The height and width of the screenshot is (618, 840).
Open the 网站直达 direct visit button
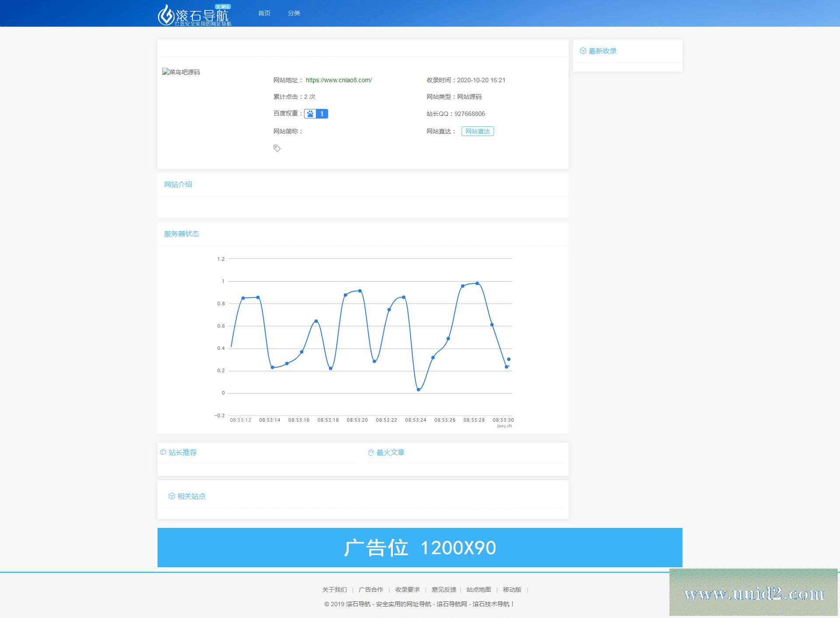coord(477,131)
